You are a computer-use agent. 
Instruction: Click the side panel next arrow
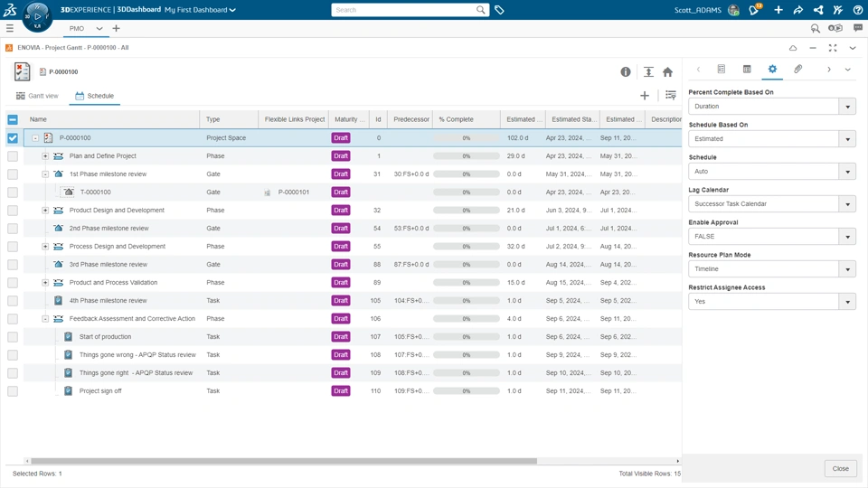coord(829,70)
